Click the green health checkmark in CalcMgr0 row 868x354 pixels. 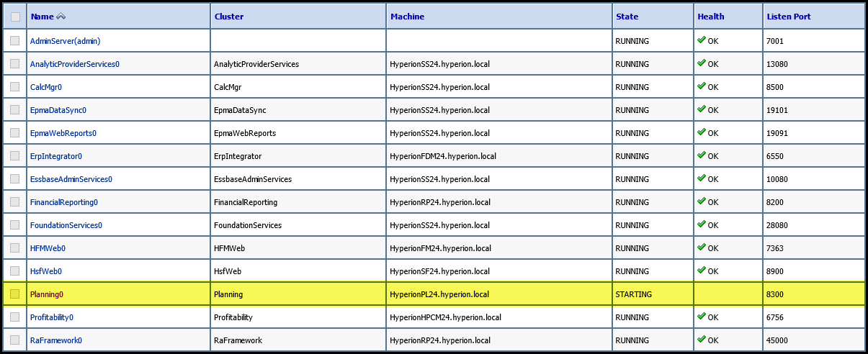pyautogui.click(x=702, y=86)
